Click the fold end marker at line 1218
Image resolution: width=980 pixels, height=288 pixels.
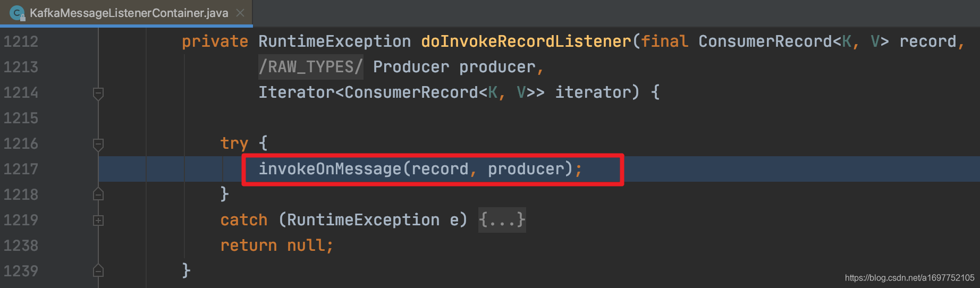98,194
